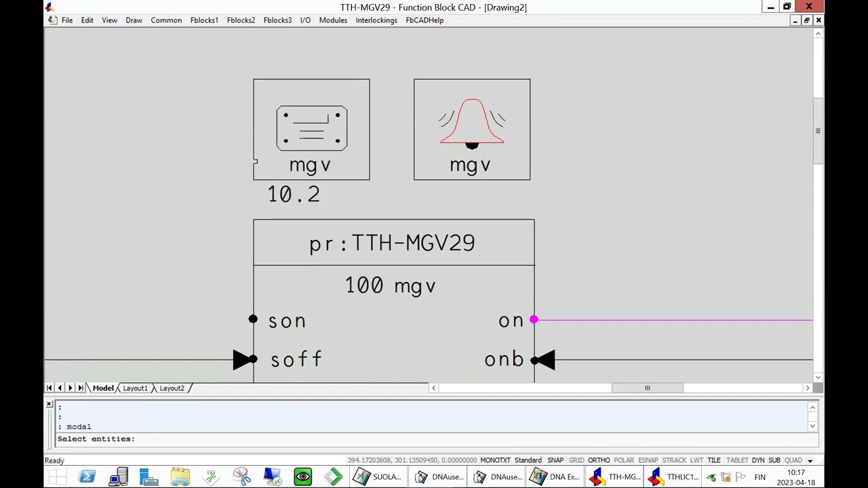
Task: Select the pr:TTH-MGV29 block title
Action: point(393,243)
